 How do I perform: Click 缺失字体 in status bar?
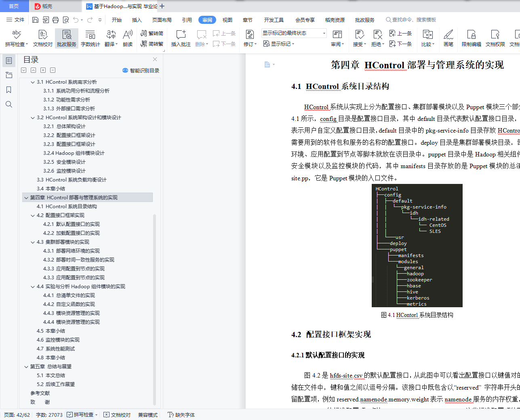[x=181, y=415]
